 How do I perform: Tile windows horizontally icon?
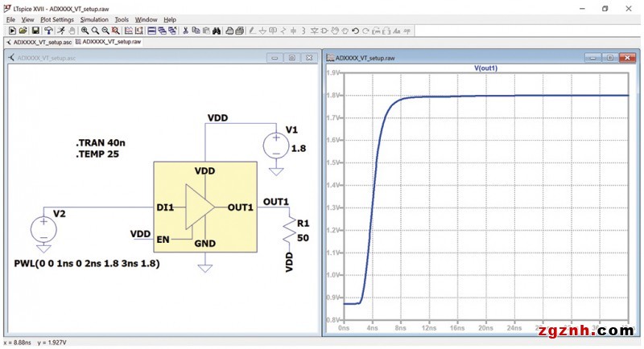click(152, 31)
